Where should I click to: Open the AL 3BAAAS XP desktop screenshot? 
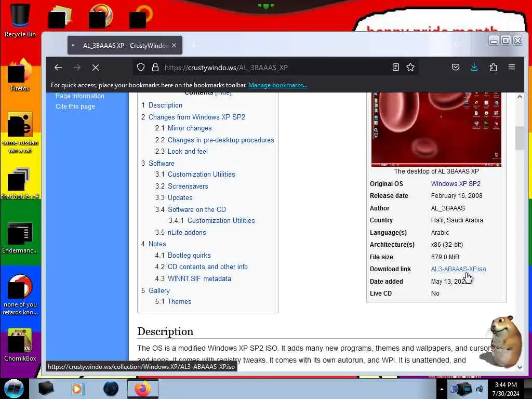(436, 129)
